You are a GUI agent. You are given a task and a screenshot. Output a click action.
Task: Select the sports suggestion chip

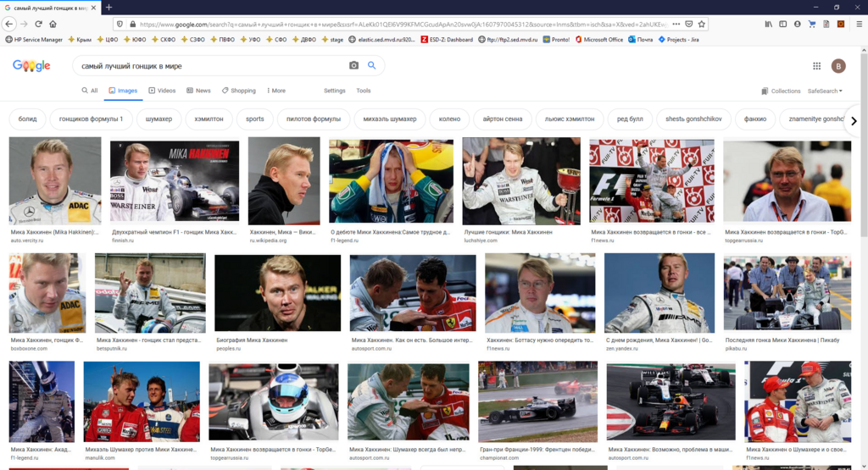coord(254,119)
